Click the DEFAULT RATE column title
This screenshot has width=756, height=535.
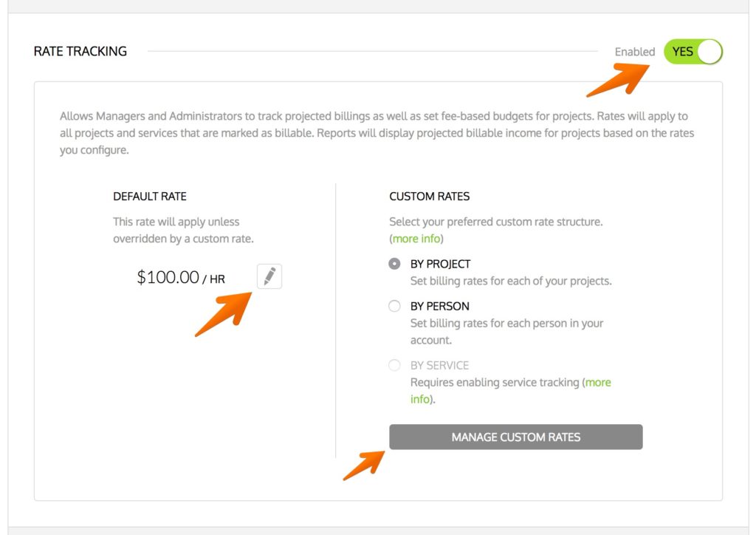point(150,196)
